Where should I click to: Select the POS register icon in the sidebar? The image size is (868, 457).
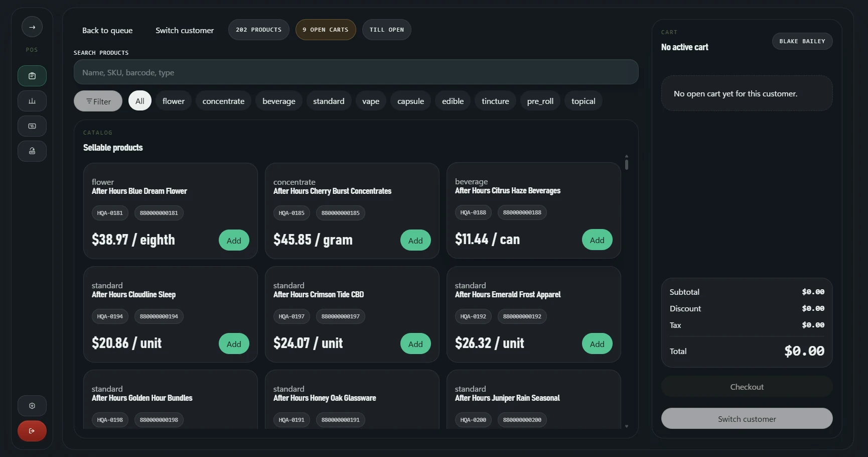pos(32,76)
